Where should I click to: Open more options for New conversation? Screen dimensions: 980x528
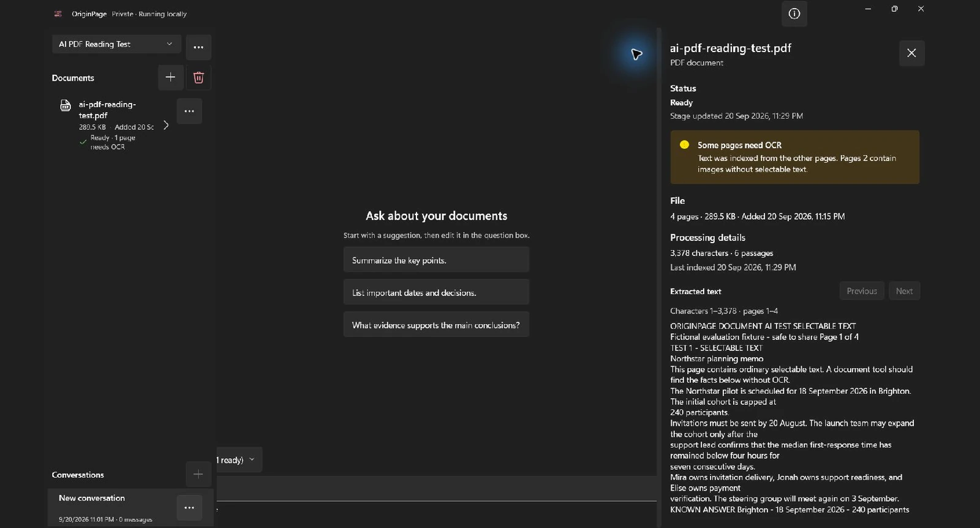(x=189, y=507)
